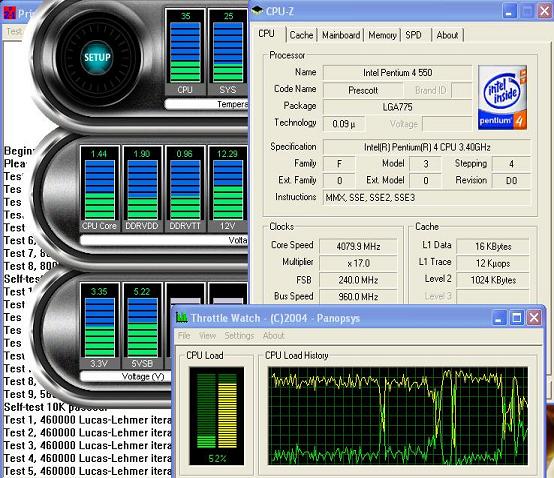Click the 3.3V voltage gauge
This screenshot has height=478, width=554.
click(x=99, y=326)
